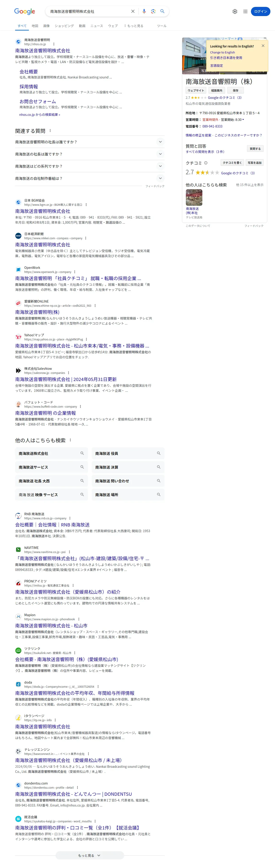Click the magnifier search submit icon
This screenshot has height=868, width=275.
162,11
